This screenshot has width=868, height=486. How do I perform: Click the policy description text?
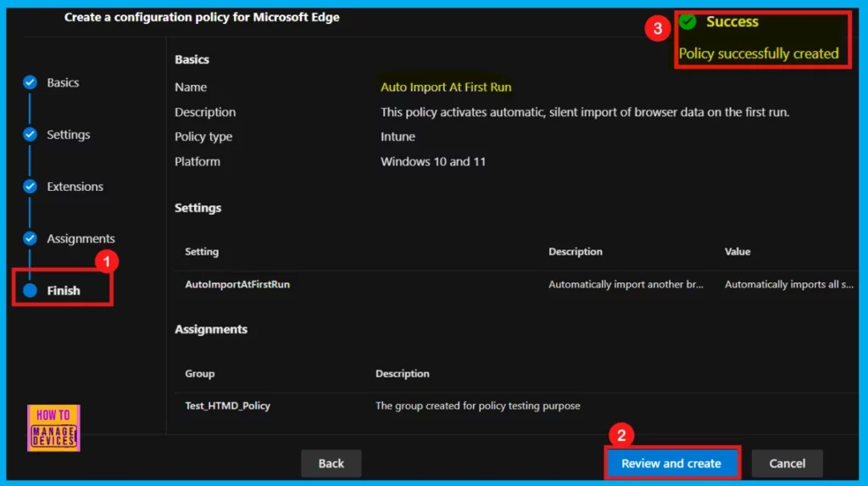coord(585,112)
